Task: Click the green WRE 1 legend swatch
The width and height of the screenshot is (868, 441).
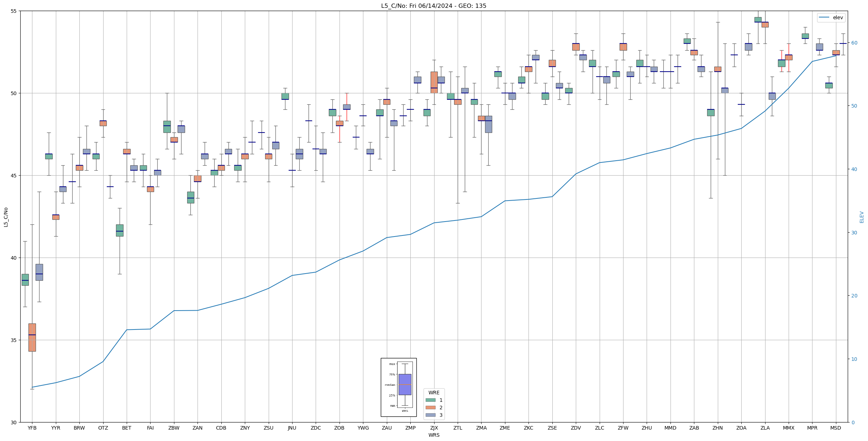Action: point(430,400)
